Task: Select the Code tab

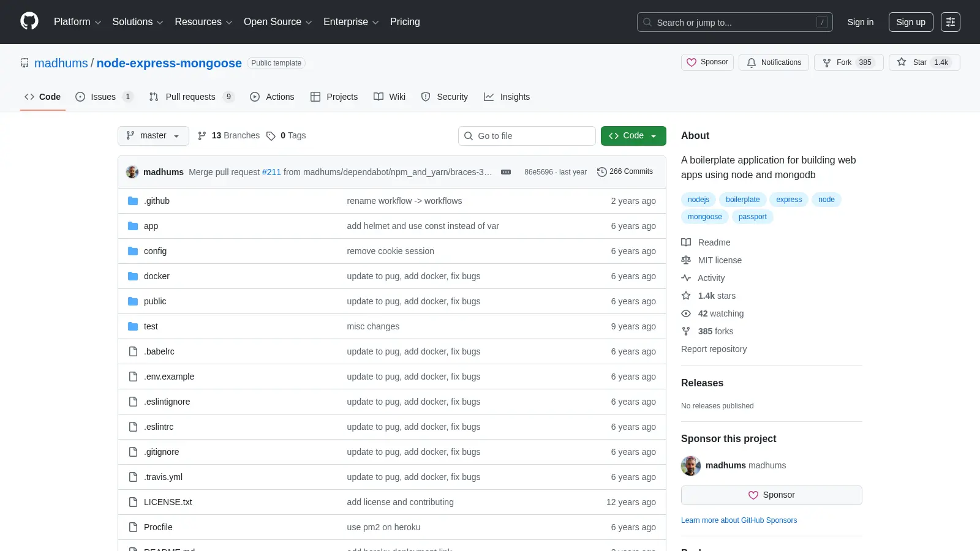Action: (x=43, y=97)
